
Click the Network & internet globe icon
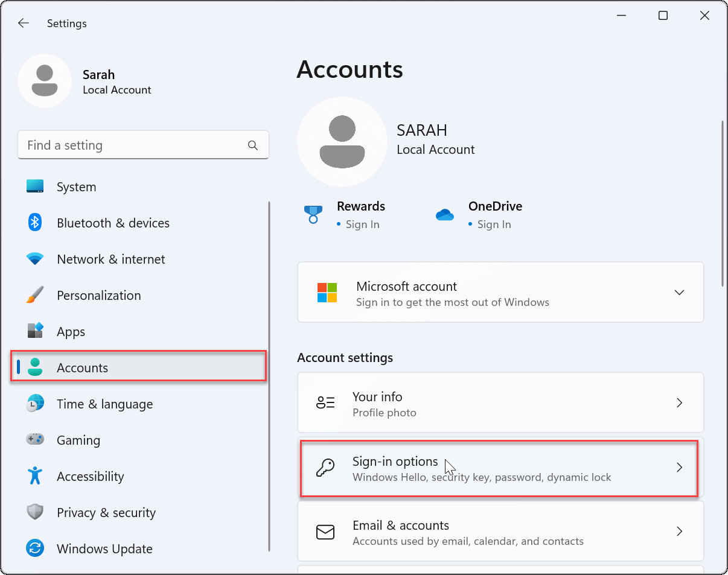coord(35,259)
